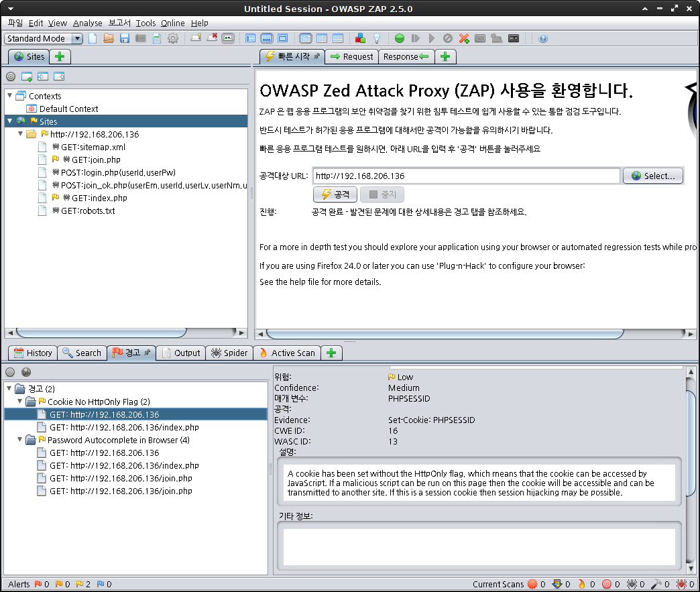Click the Persist Session save icon
Viewport: 700px width, 592px height.
(x=125, y=38)
